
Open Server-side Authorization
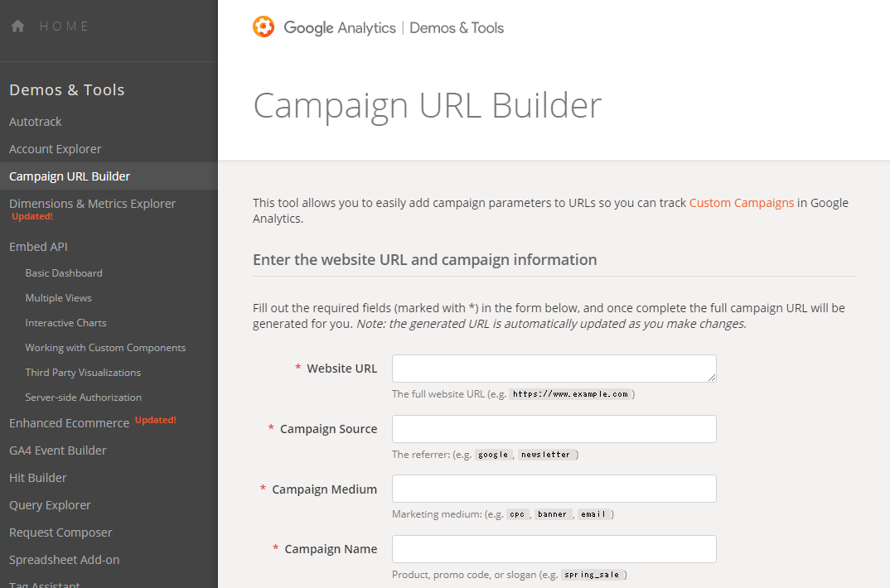pyautogui.click(x=84, y=398)
